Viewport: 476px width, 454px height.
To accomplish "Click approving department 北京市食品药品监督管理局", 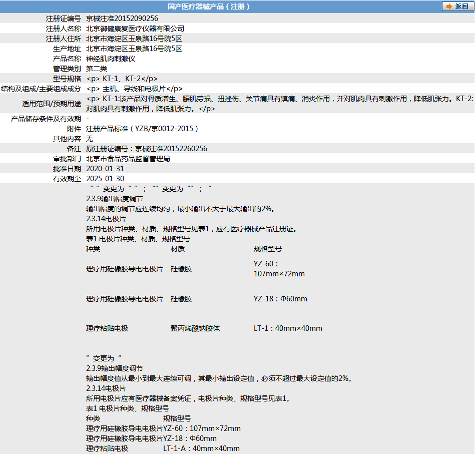I will [128, 159].
